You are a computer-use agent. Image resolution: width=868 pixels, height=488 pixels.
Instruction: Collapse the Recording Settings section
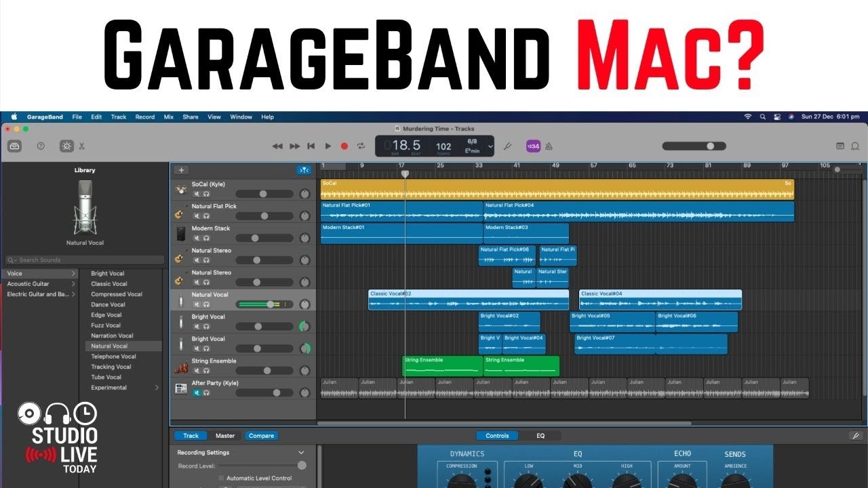coord(301,452)
